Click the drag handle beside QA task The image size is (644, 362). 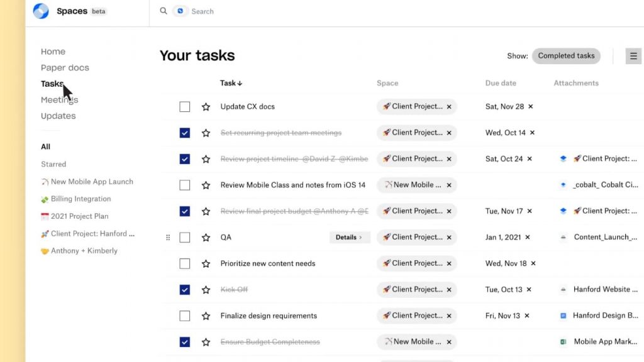click(x=168, y=238)
